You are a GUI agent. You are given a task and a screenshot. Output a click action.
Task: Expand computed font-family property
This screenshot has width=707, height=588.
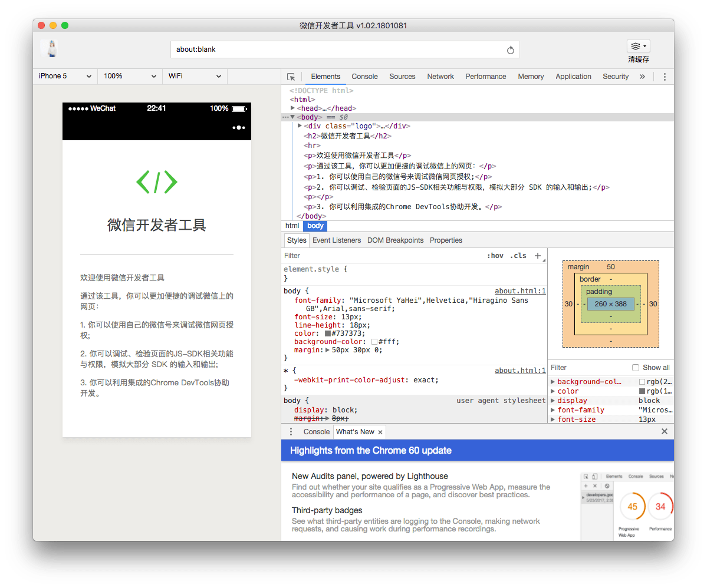coord(553,410)
